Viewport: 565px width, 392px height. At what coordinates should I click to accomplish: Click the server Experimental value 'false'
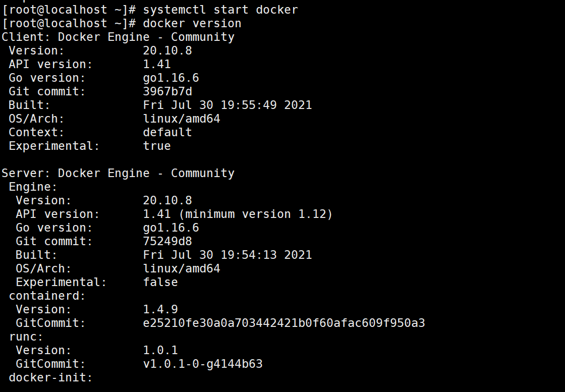point(160,282)
